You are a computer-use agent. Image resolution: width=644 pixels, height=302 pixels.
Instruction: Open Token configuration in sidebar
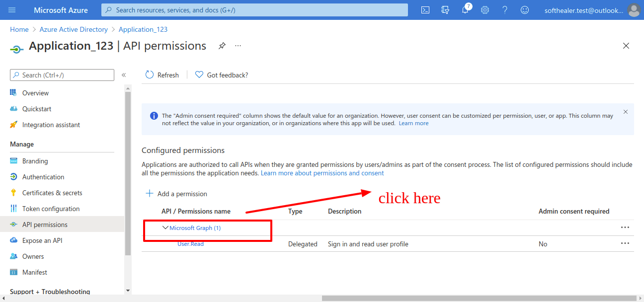[x=51, y=209]
